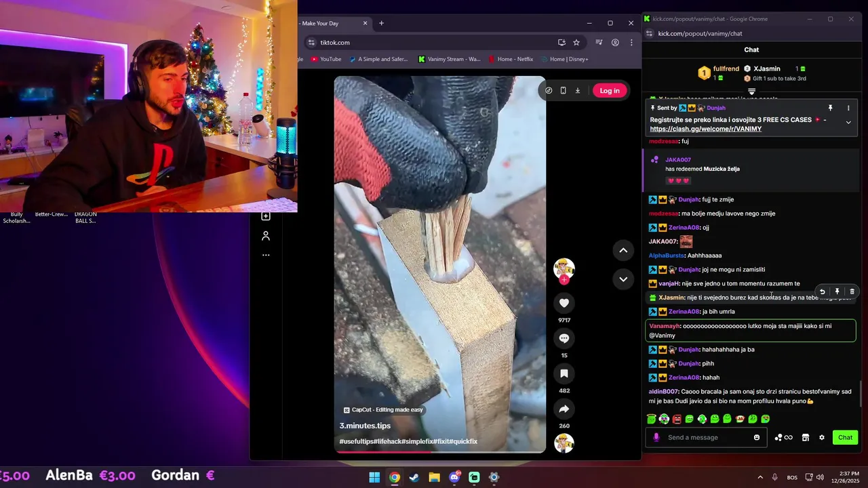Screen dimensions: 868x488
Task: Share the TikTok video using the arrow icon
Action: pyautogui.click(x=564, y=409)
